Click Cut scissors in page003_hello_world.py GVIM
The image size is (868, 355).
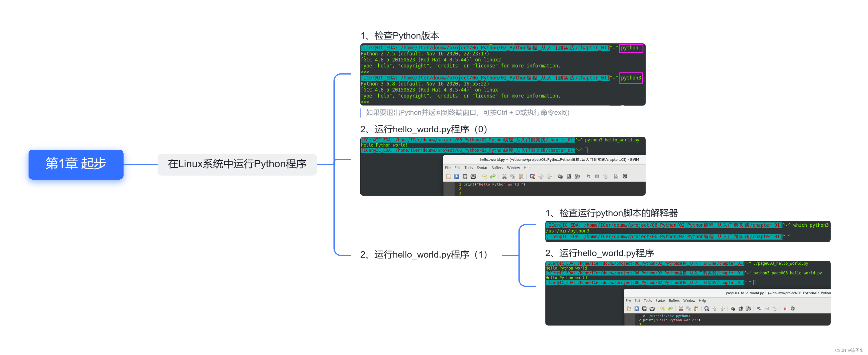(x=681, y=308)
